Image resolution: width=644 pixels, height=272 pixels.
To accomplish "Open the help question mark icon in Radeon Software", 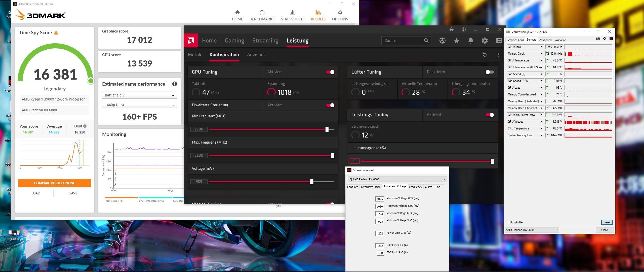I will 464,30.
